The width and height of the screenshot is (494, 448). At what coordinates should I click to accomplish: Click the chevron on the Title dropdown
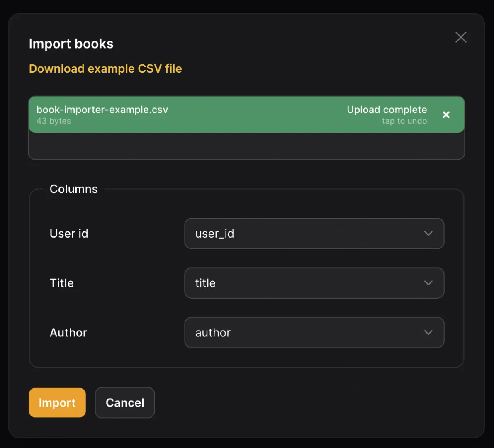[x=428, y=283]
